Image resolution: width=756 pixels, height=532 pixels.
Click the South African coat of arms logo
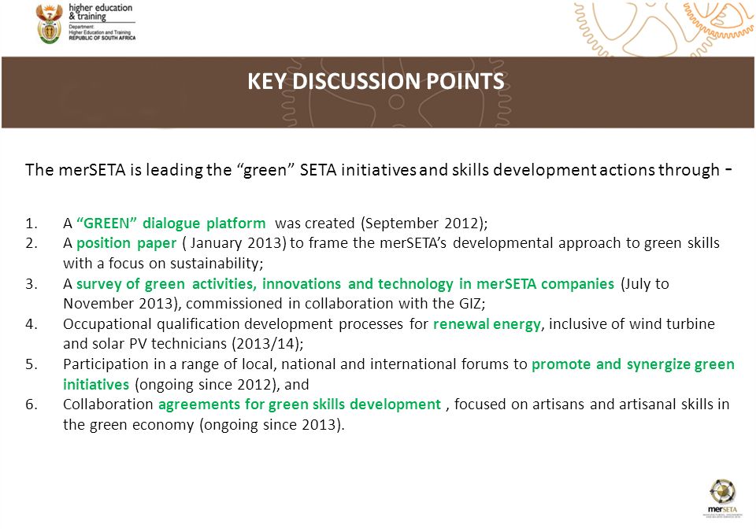[49, 24]
